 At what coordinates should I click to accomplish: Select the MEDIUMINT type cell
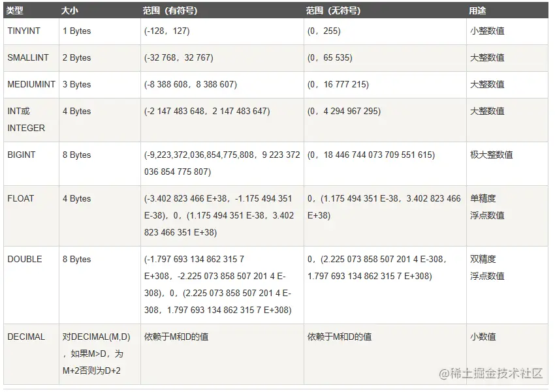coord(31,85)
